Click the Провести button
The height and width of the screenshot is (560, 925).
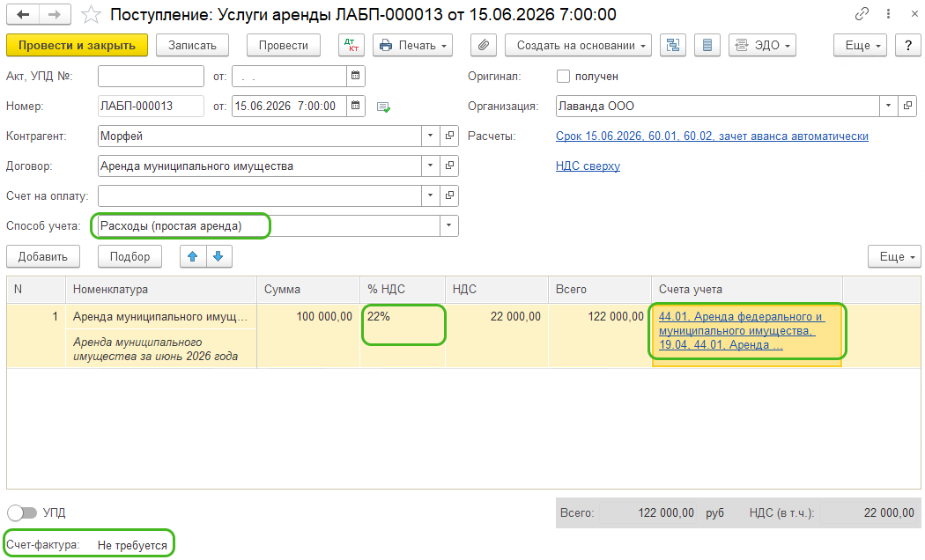click(x=283, y=46)
